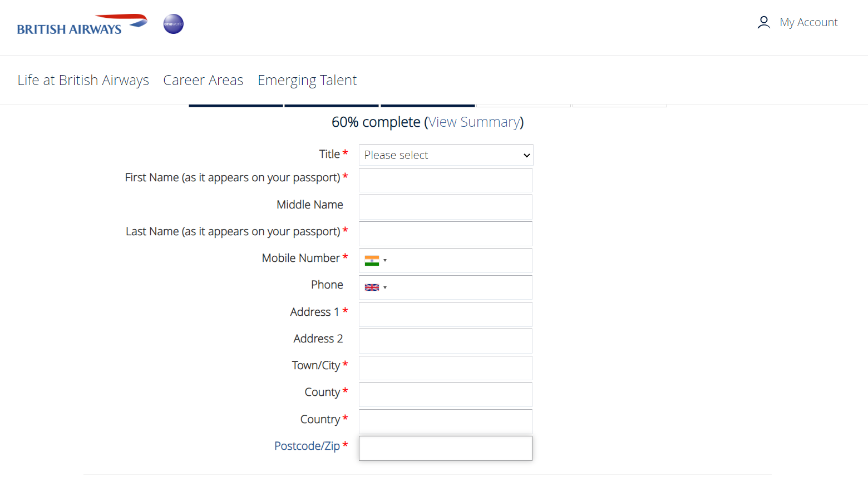
Task: Click the first progress bar segment
Action: pyautogui.click(x=236, y=105)
